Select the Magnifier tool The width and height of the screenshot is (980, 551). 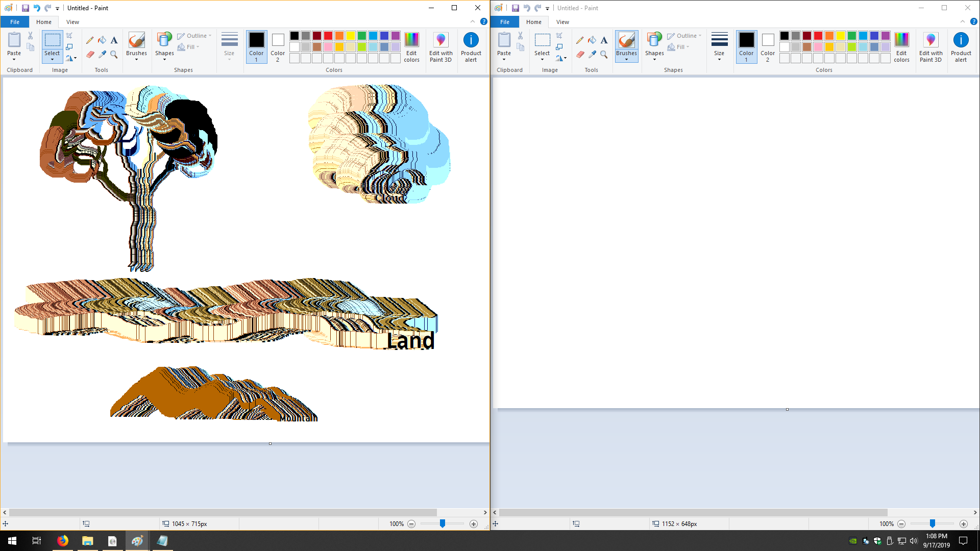point(114,55)
